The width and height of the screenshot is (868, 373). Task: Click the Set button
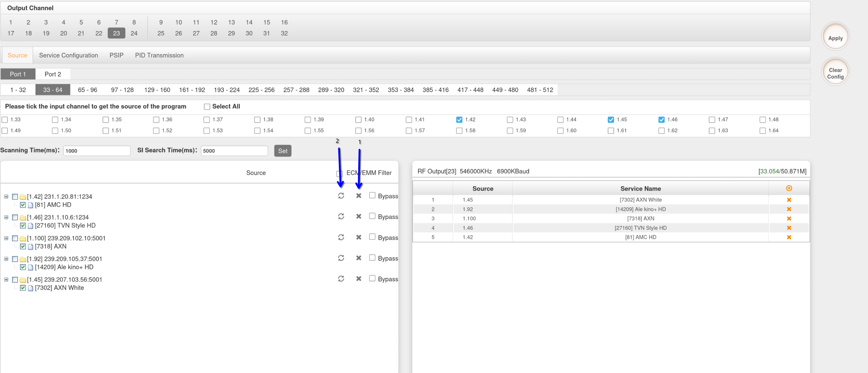tap(282, 151)
